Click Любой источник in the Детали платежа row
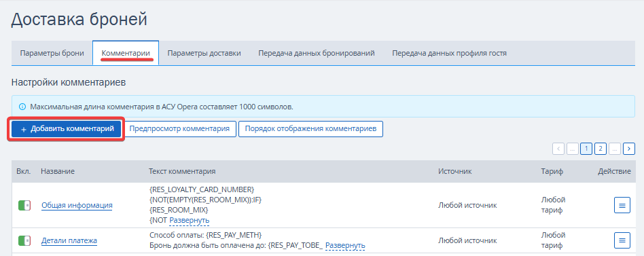The image size is (644, 256). click(468, 240)
